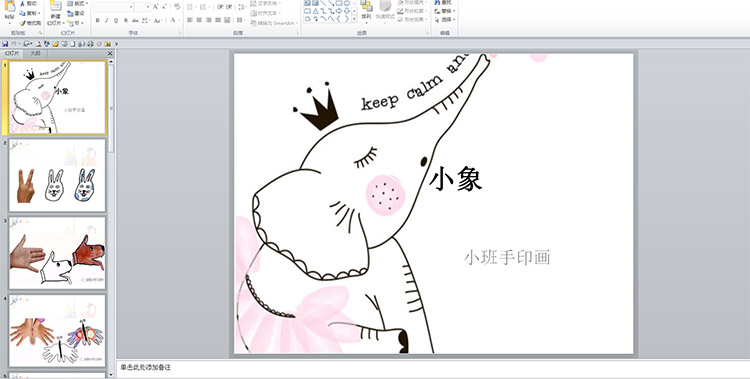Select the right arrow shape in gallery
The width and height of the screenshot is (750, 379).
tap(339, 11)
